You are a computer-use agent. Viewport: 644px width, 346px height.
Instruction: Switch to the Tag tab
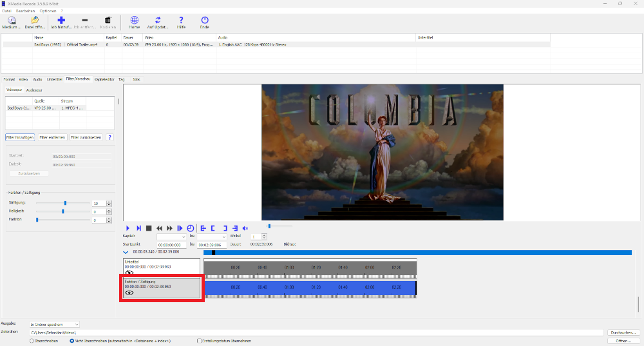click(122, 79)
